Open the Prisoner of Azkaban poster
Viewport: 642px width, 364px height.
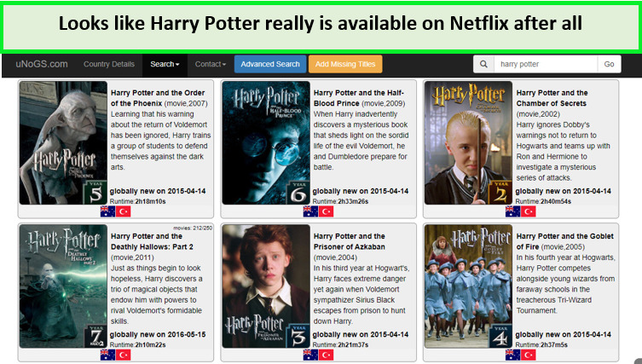(x=266, y=286)
